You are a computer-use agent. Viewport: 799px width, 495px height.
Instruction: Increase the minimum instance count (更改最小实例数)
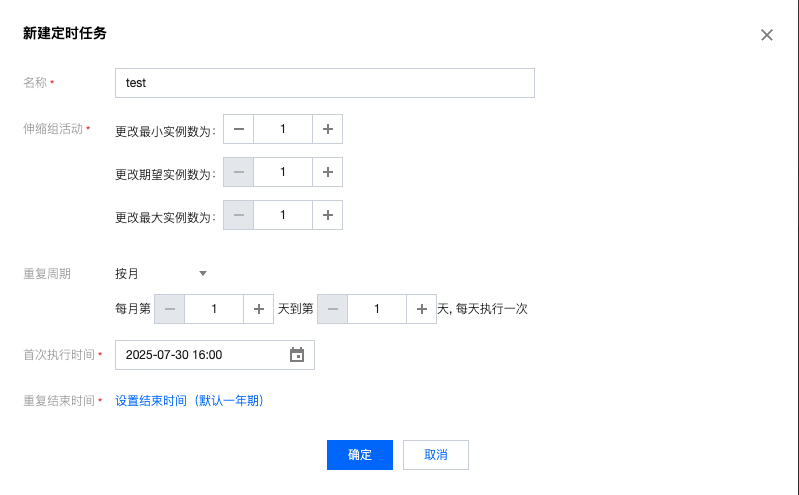click(x=328, y=129)
